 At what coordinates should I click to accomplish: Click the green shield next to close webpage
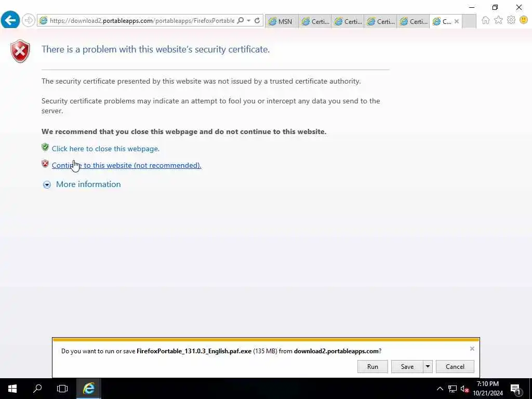45,147
